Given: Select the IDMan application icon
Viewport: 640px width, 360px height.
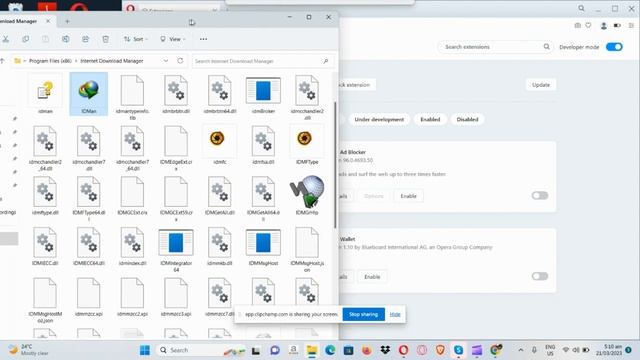Looking at the screenshot, I should point(89,91).
